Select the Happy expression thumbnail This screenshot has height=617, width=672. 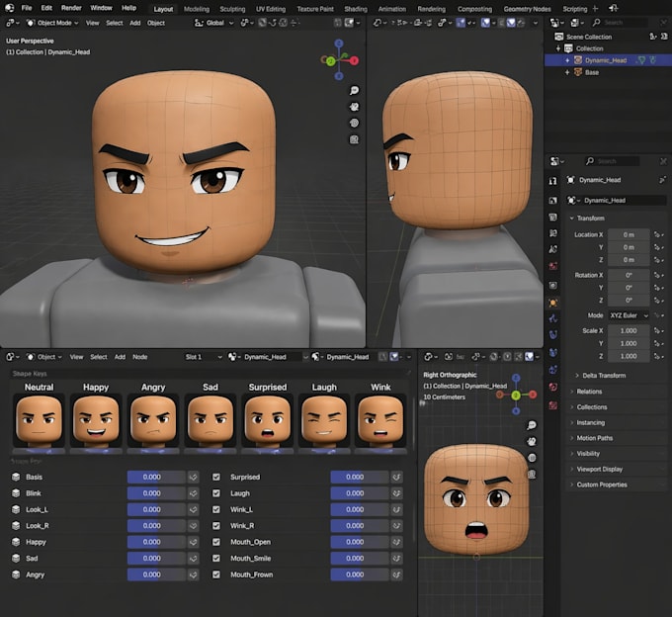pos(96,421)
